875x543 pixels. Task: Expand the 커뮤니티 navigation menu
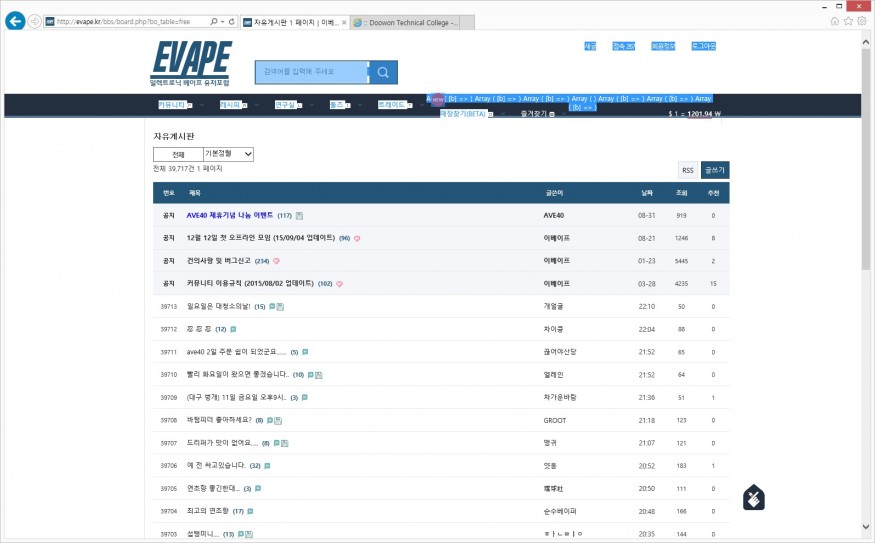(x=174, y=104)
